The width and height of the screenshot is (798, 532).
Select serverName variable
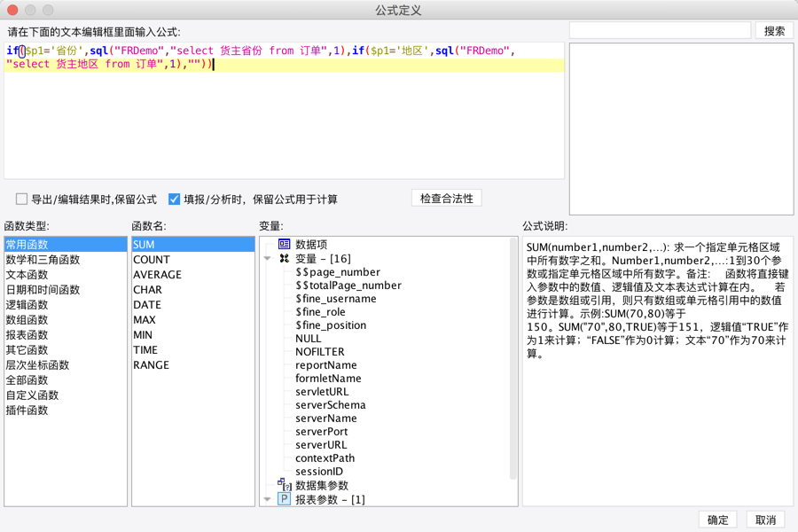coord(325,418)
